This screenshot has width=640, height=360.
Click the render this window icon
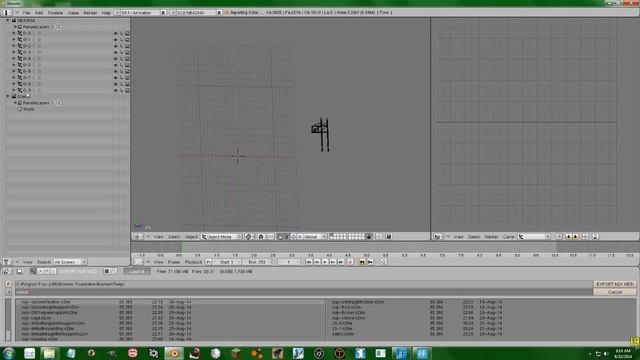[389, 237]
